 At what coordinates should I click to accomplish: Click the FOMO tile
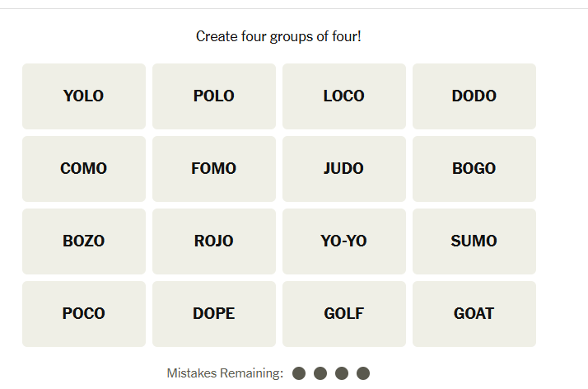tap(214, 169)
